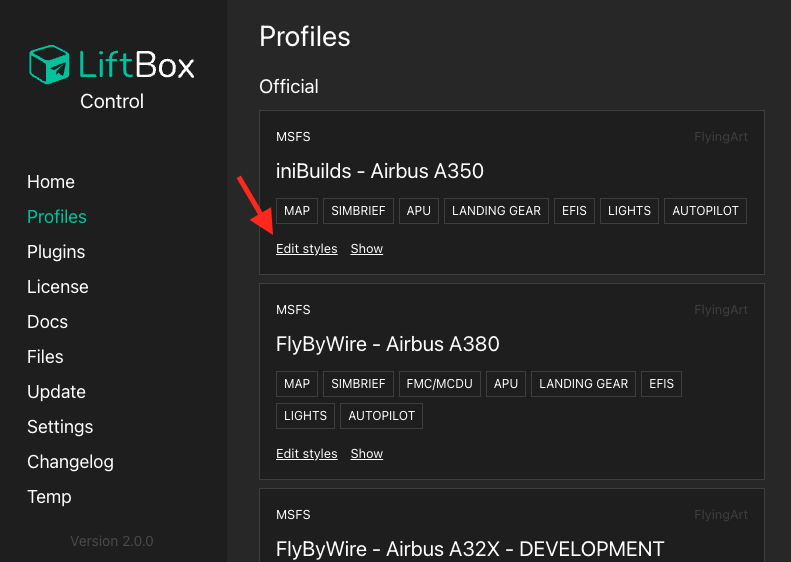Go to the Update page
Image resolution: width=791 pixels, height=562 pixels.
pyautogui.click(x=56, y=392)
